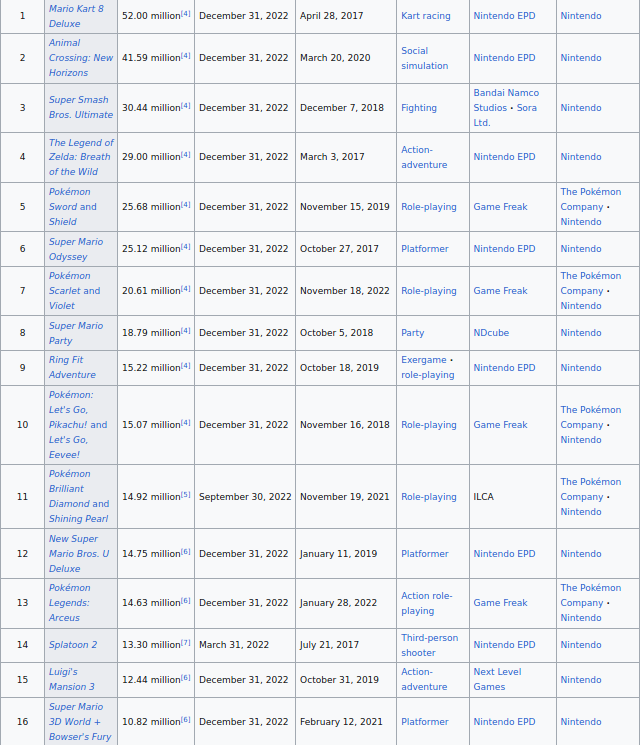Follow Action-adventure link in Zelda row
This screenshot has width=643, height=745.
click(424, 157)
